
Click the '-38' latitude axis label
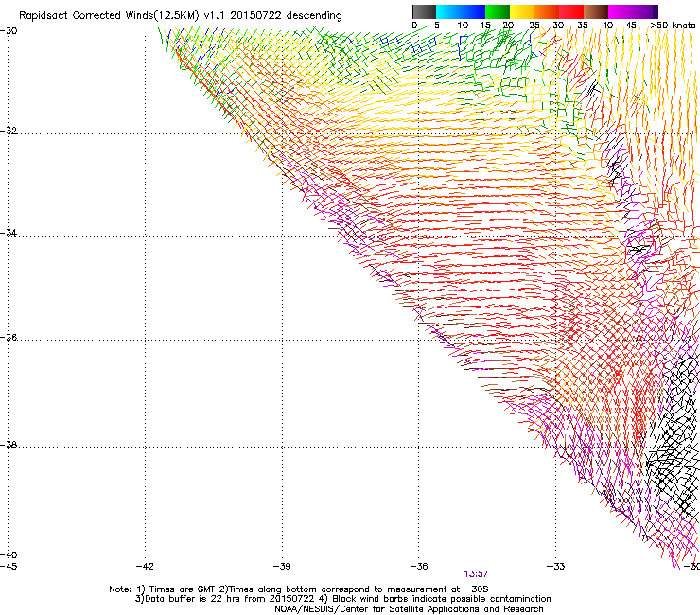point(9,445)
